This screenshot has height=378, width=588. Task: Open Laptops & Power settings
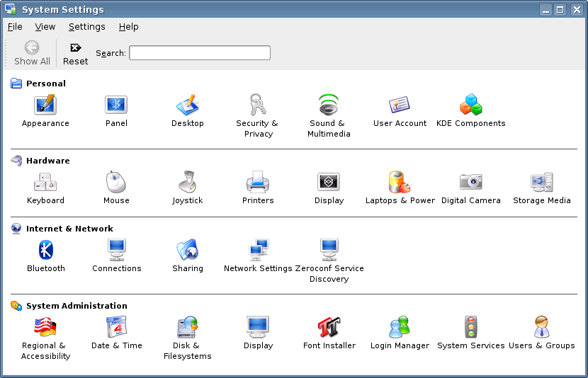[400, 183]
